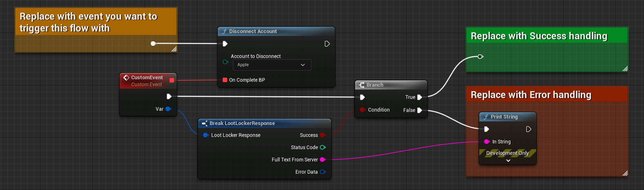Click the pink Full Text From Server pin

pyautogui.click(x=322, y=160)
